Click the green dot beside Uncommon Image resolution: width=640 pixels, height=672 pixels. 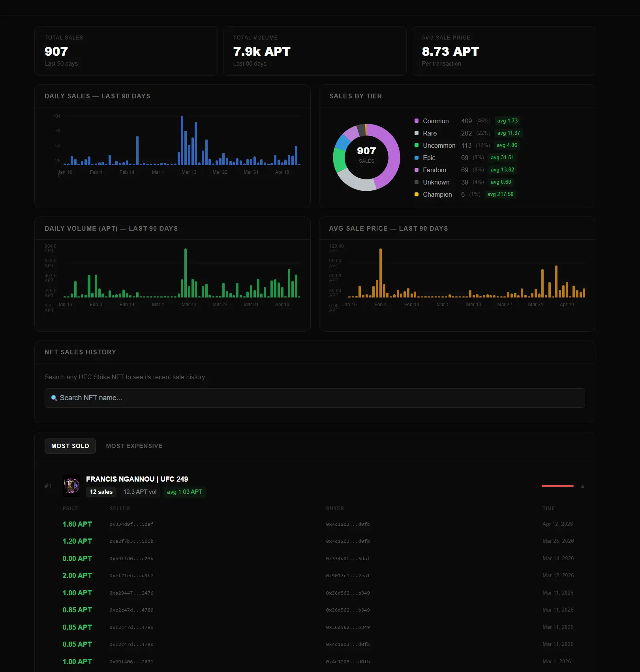point(417,145)
